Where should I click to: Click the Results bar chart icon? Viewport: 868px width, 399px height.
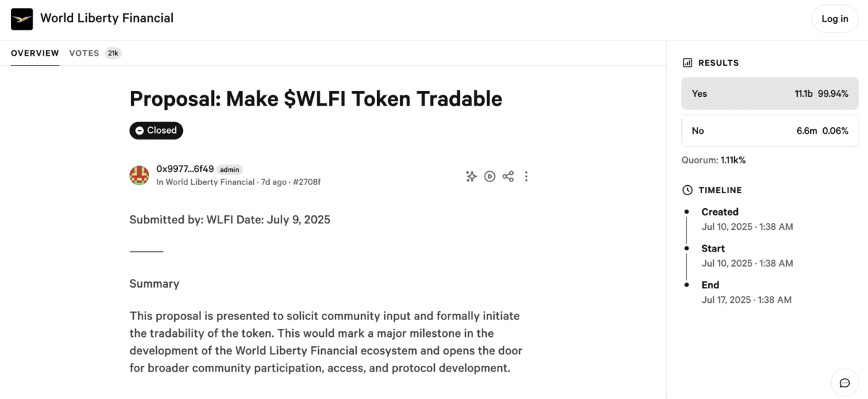687,63
